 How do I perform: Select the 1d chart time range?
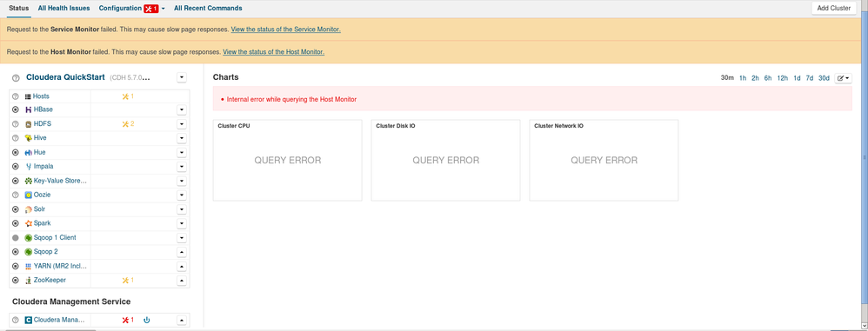click(797, 78)
